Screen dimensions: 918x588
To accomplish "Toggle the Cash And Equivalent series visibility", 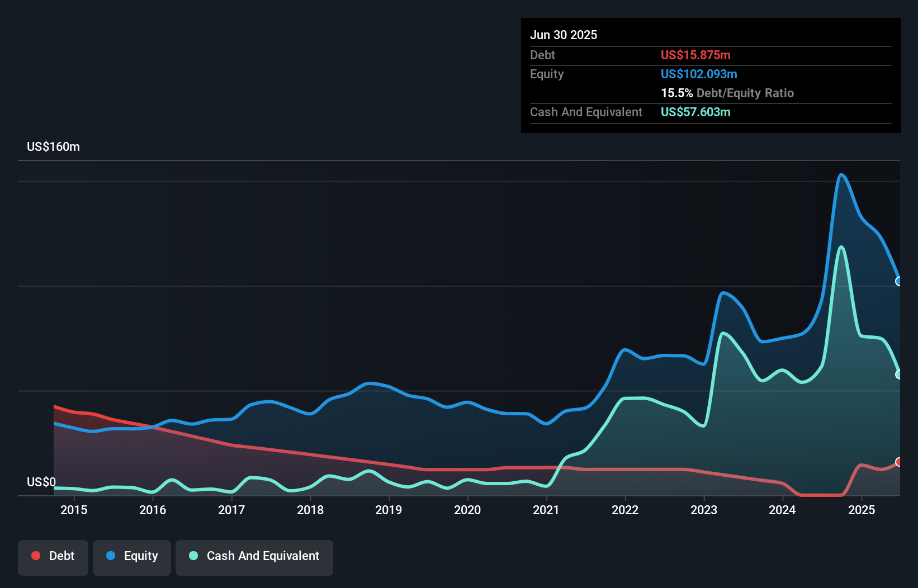I will click(254, 556).
